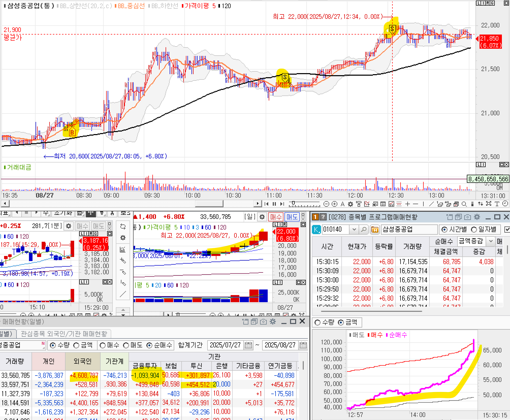The width and height of the screenshot is (510, 420).
Task: Pause chart playback
Action: (274, 204)
